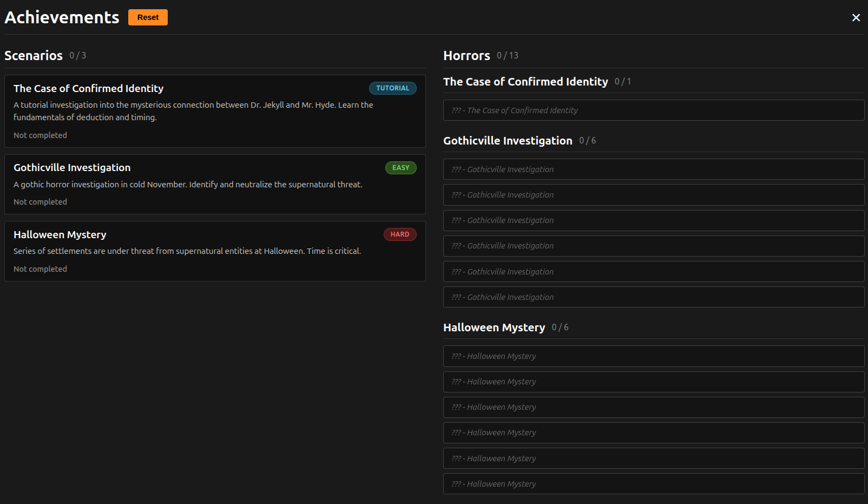Click the orange Reset button
Image resolution: width=868 pixels, height=504 pixels.
pyautogui.click(x=148, y=17)
